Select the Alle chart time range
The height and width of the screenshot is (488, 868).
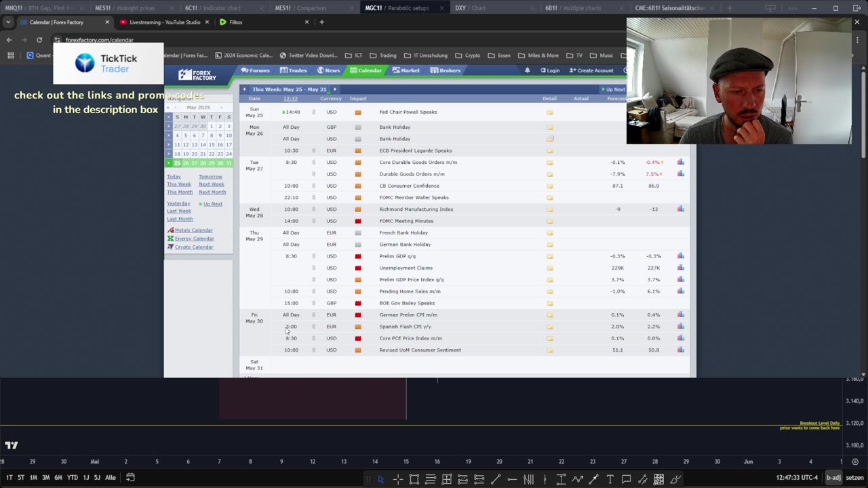(111, 478)
